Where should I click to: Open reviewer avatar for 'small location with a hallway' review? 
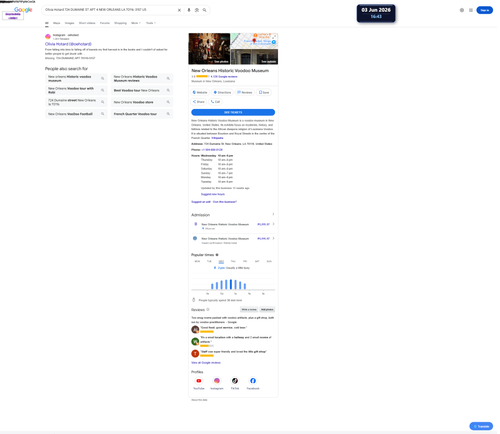click(x=195, y=341)
